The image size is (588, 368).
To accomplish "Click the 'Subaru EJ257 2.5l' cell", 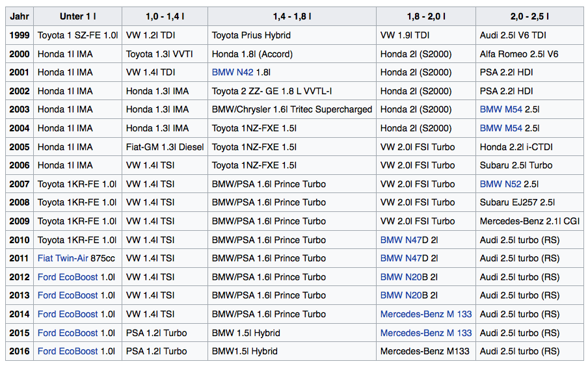I will click(x=529, y=202).
